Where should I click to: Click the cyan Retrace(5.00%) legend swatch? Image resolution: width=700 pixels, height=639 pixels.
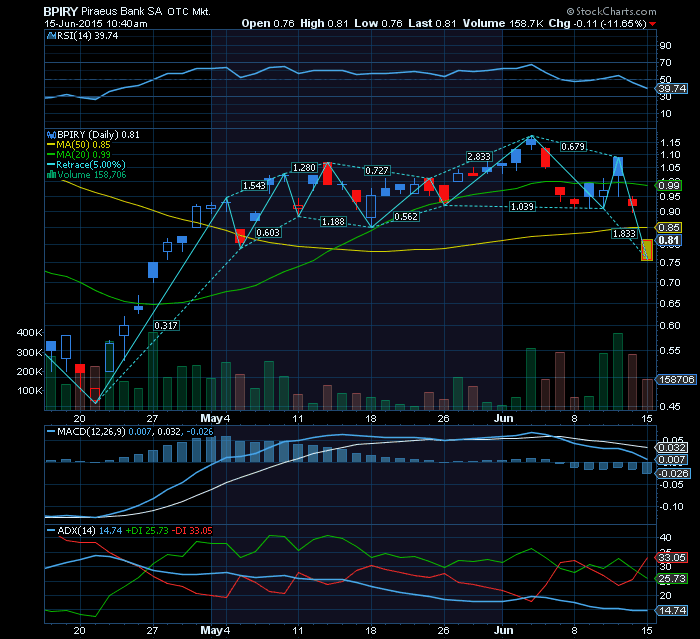(x=51, y=165)
